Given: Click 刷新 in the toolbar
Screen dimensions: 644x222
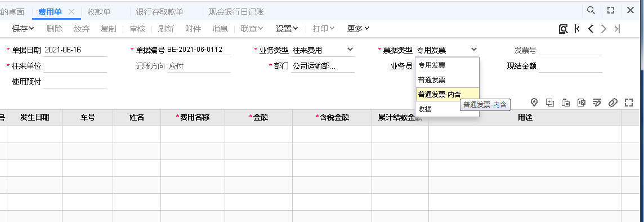Looking at the screenshot, I should (x=166, y=29).
